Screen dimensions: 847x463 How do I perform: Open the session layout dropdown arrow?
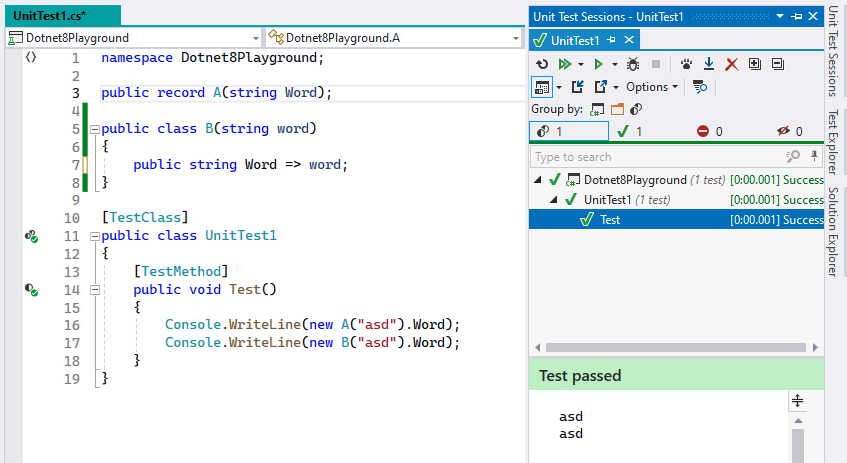pyautogui.click(x=559, y=87)
